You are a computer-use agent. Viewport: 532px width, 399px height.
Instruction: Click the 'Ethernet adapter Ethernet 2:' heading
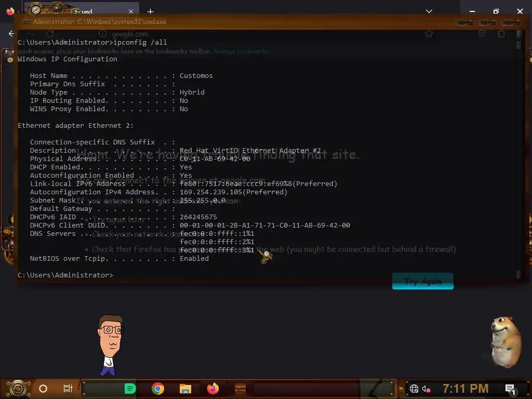pos(76,126)
